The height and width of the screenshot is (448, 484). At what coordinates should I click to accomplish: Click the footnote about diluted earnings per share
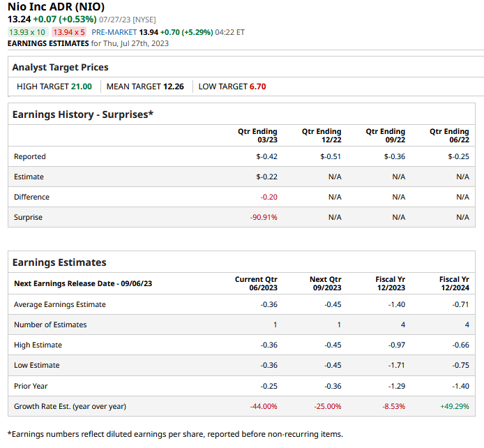pyautogui.click(x=175, y=434)
